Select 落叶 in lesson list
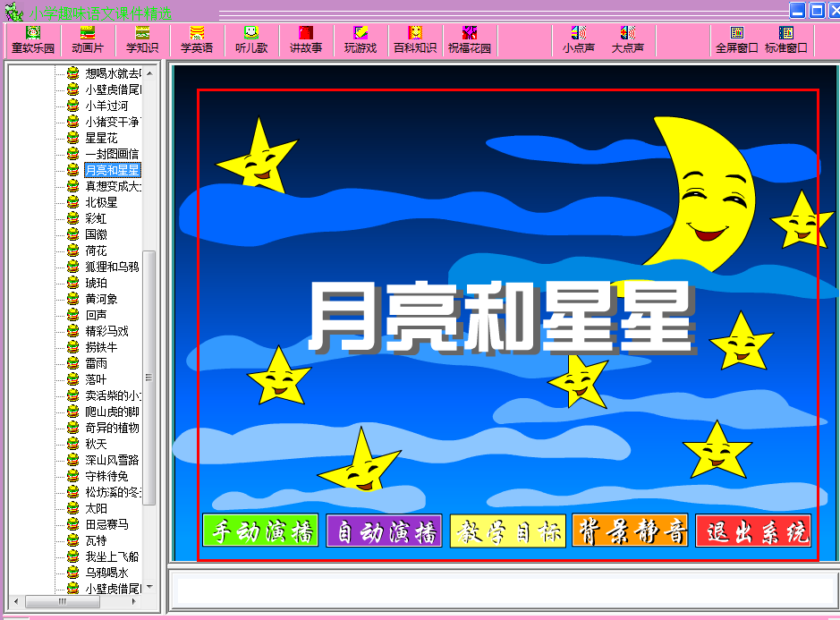Screen dimensions: 840x620 click(x=96, y=379)
